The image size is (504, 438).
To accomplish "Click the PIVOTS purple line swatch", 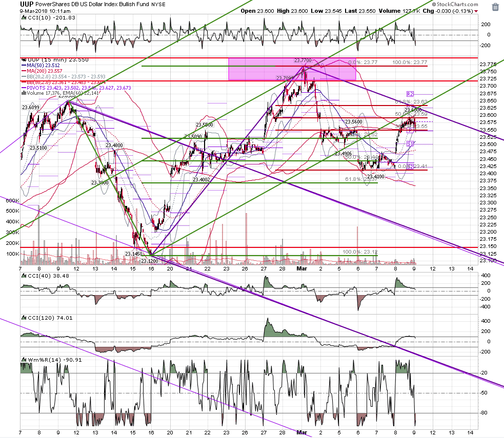I will (x=24, y=88).
